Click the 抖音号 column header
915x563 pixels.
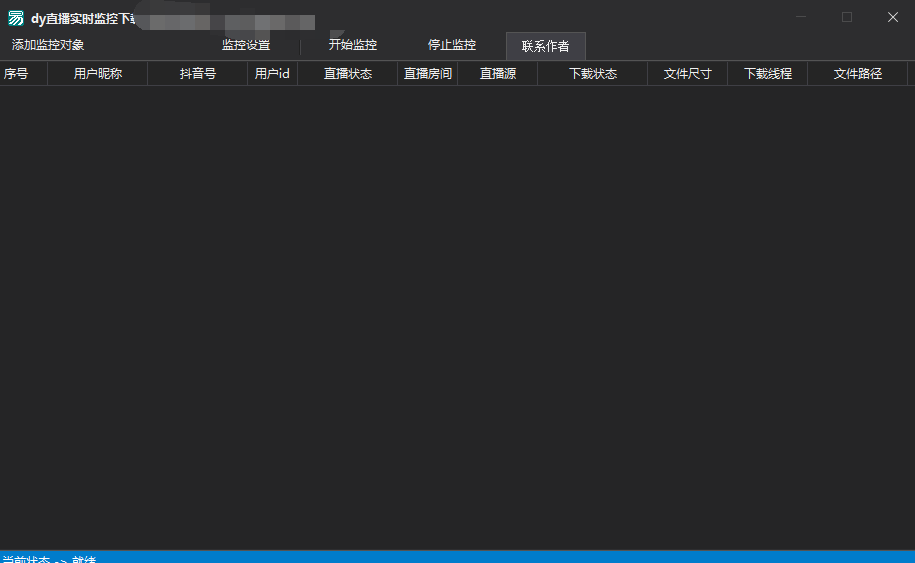coord(198,74)
